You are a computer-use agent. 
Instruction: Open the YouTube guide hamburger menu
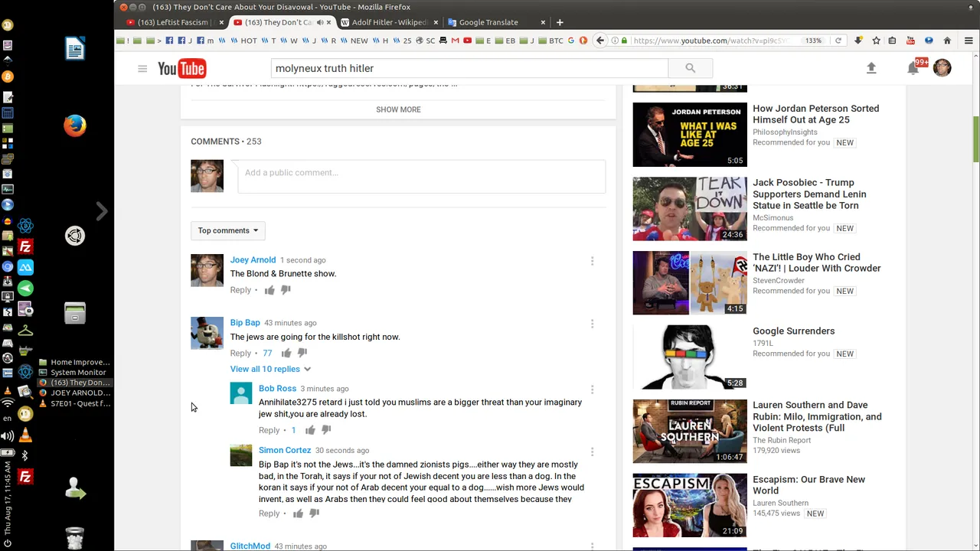pyautogui.click(x=142, y=69)
